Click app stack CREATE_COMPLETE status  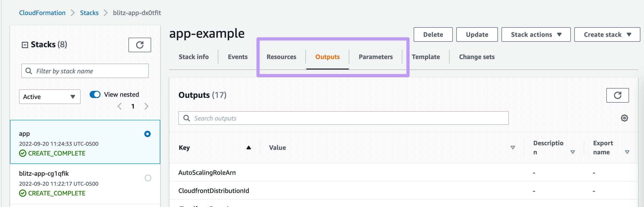tap(52, 153)
